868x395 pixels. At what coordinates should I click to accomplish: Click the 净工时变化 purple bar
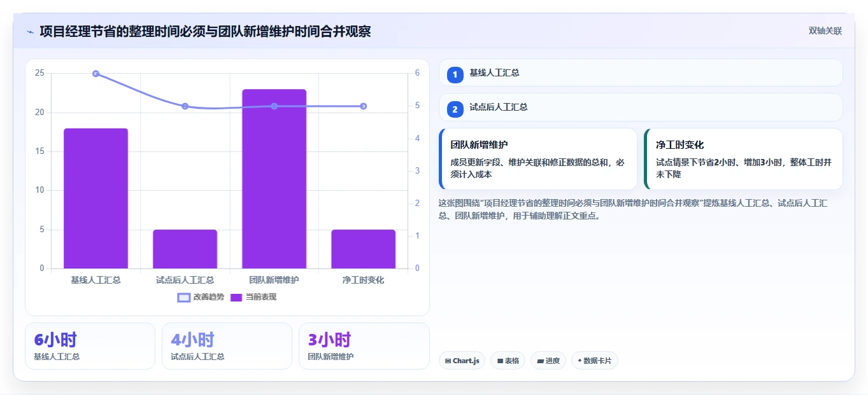tap(363, 249)
